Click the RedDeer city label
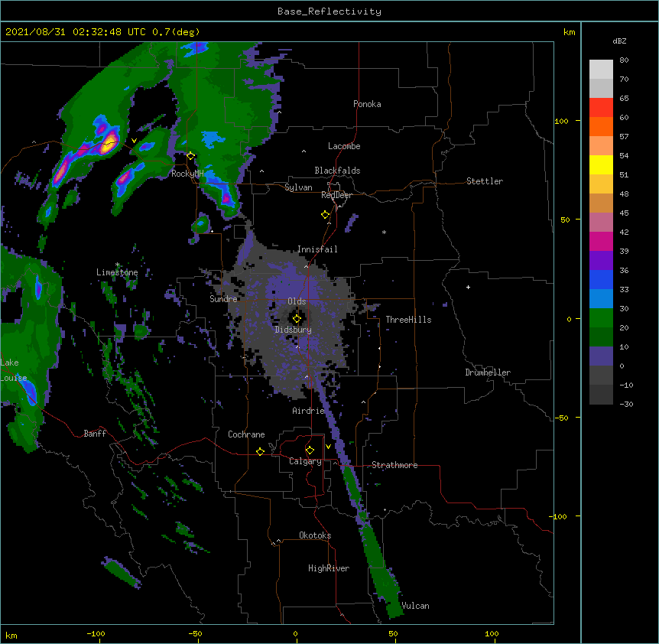Image resolution: width=659 pixels, height=644 pixels. click(336, 195)
